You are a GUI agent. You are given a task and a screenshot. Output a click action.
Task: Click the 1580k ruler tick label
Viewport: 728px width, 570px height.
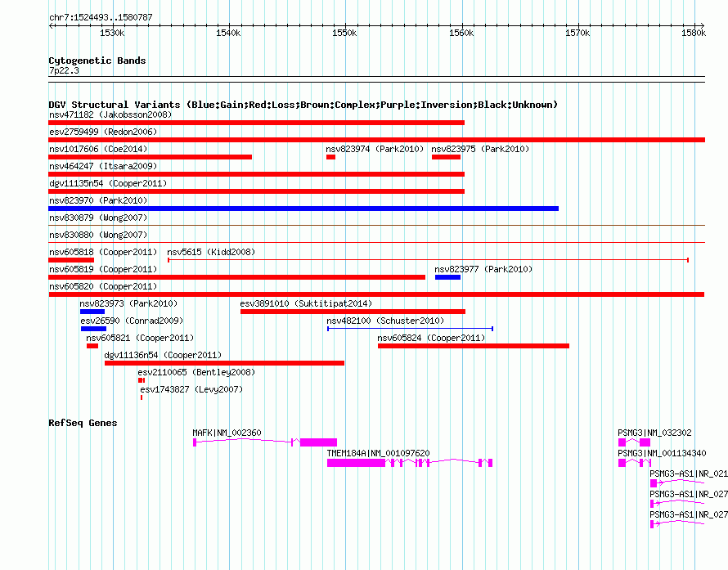694,33
